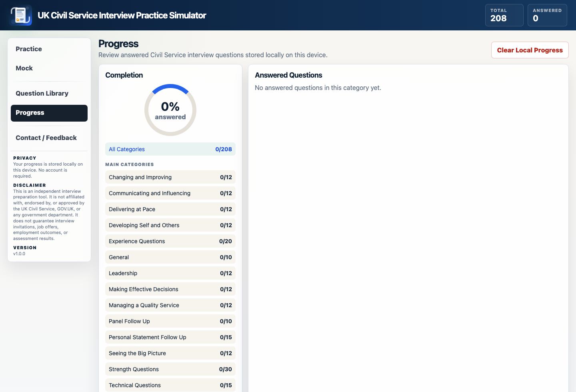
Task: Click the MAIN CATEGORIES label
Action: click(x=130, y=164)
